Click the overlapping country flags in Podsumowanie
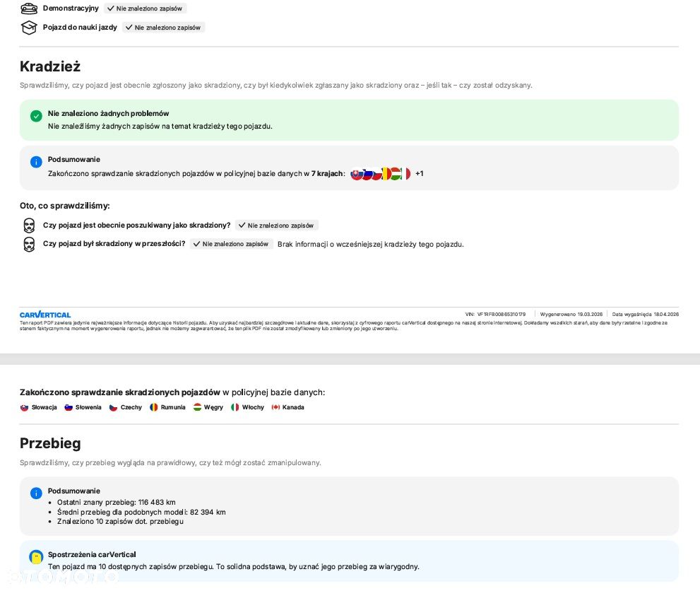Image resolution: width=700 pixels, height=591 pixels. (x=380, y=174)
